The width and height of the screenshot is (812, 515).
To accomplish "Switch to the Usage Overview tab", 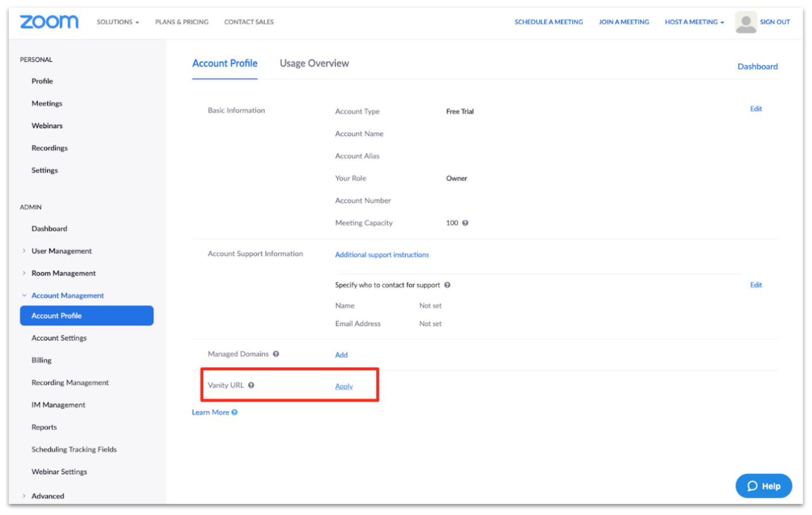I will coord(314,63).
